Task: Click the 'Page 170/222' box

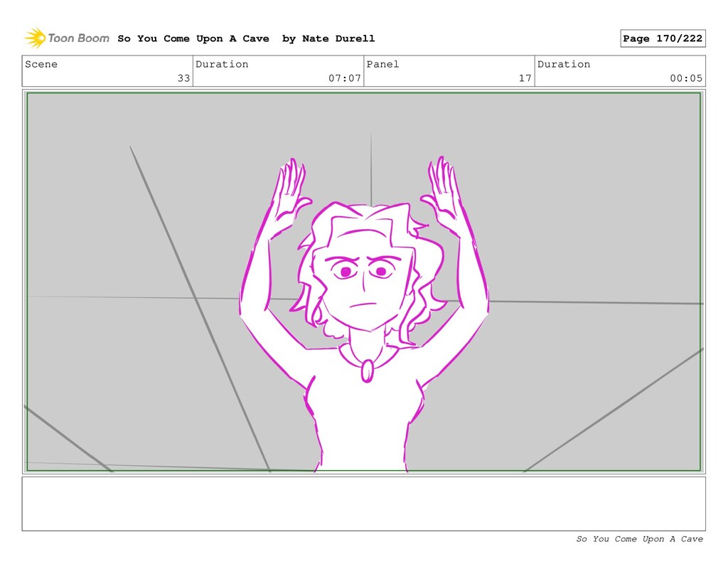Action: click(x=663, y=38)
